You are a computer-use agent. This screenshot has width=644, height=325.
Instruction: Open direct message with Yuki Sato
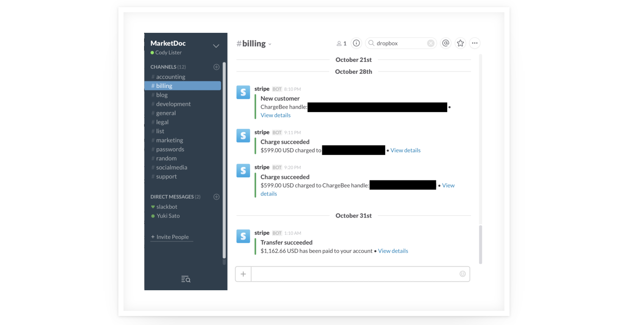(168, 216)
